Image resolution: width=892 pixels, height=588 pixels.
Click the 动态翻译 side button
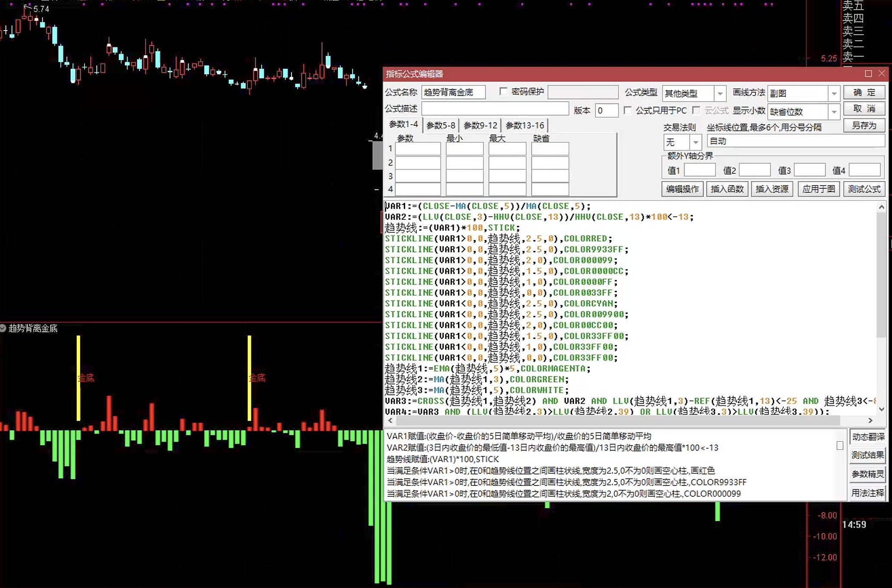point(867,437)
